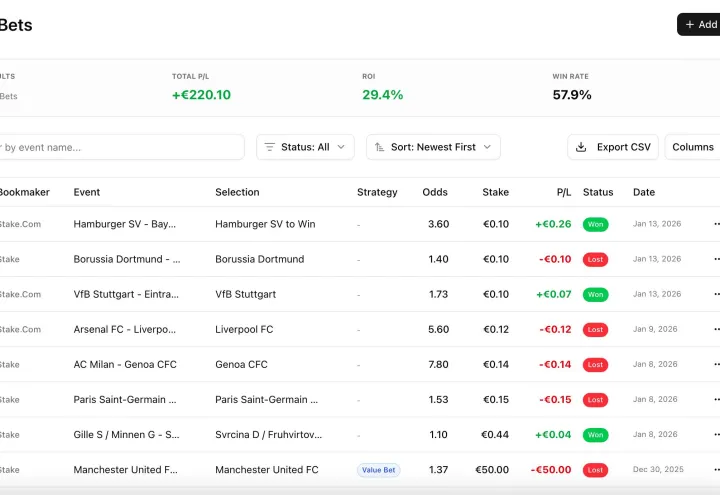720x495 pixels.
Task: Open row menu for VfB Stuttgart bet
Action: [x=716, y=294]
